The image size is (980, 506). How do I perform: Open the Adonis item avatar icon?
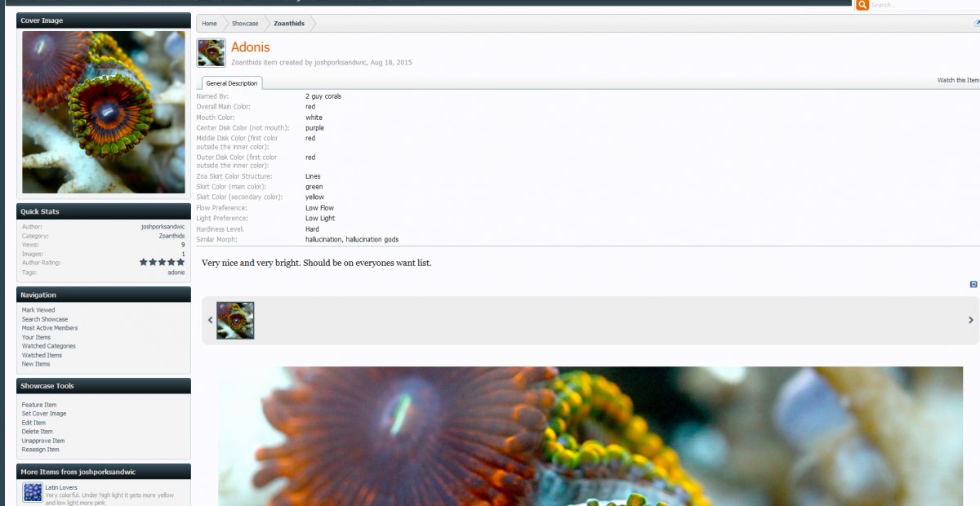click(x=212, y=53)
